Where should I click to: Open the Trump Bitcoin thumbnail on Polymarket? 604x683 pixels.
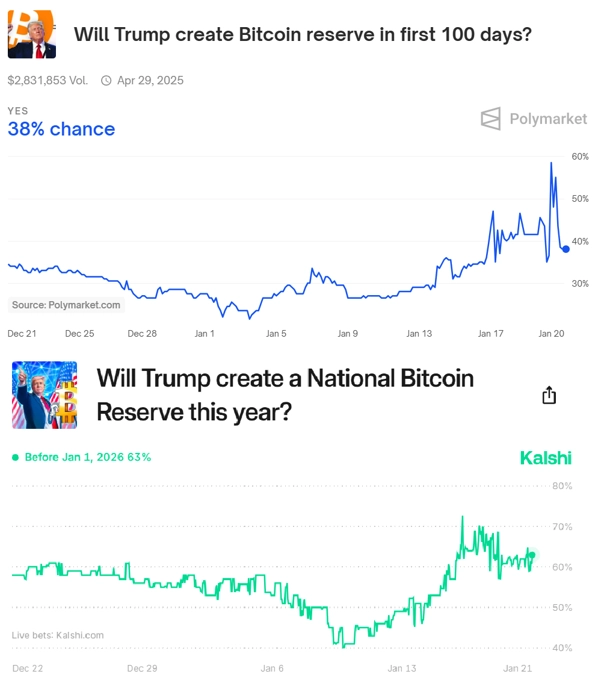tap(32, 34)
